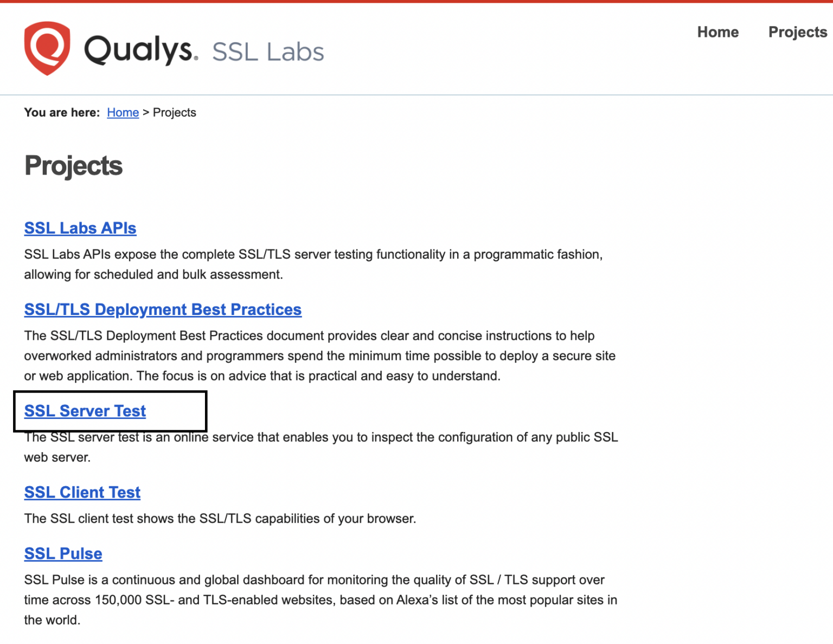Click the Projects breadcrumb text

coord(175,112)
